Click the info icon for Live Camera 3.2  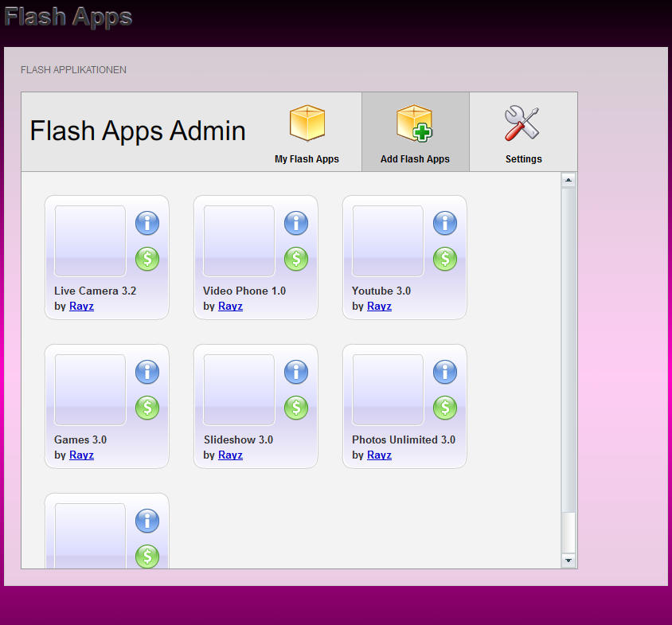pos(147,223)
